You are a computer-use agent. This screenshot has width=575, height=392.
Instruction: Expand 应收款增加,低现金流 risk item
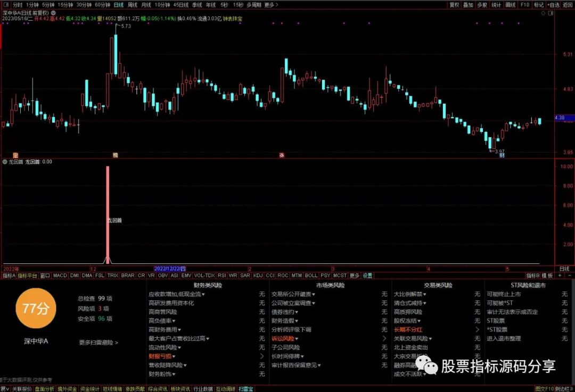[177, 294]
